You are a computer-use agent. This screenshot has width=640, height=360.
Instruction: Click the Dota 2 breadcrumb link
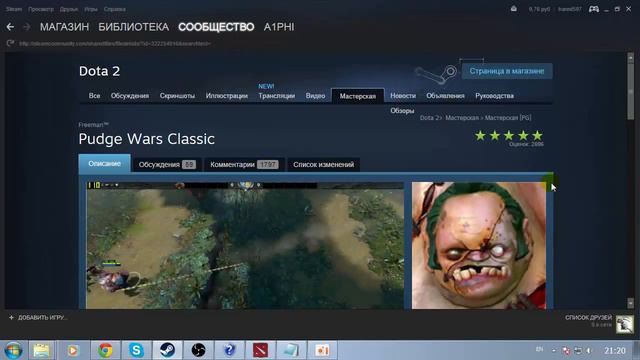(x=430, y=118)
